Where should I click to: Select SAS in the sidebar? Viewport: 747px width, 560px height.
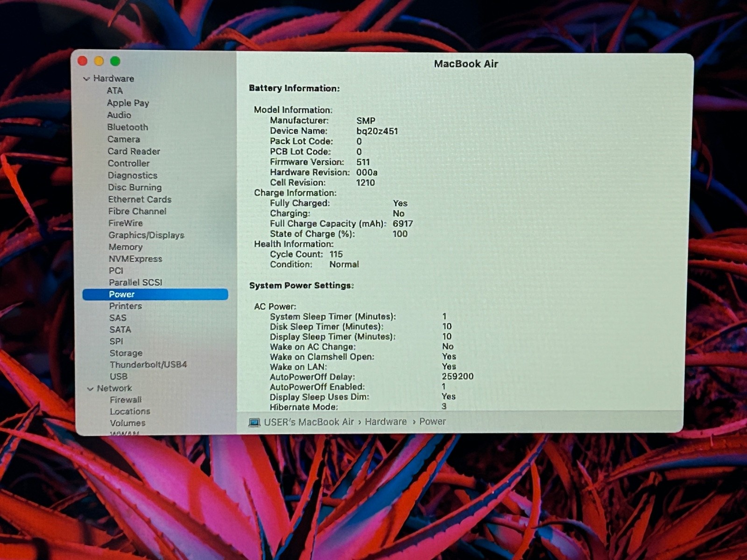coord(118,318)
